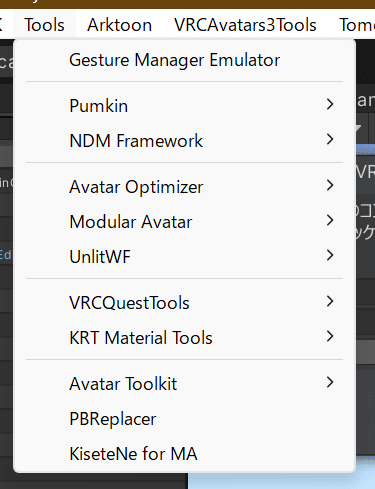Expand arrow next to Avatar Optimizer

click(x=330, y=185)
